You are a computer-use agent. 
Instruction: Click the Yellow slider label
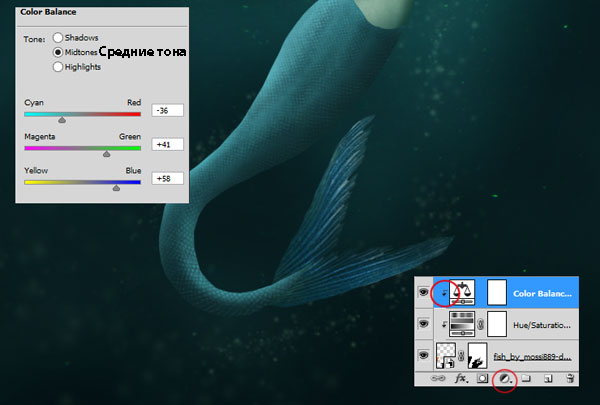[36, 170]
